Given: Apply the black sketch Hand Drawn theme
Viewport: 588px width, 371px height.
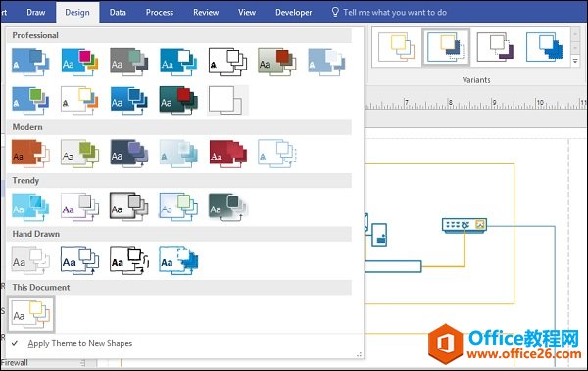Looking at the screenshot, I should pyautogui.click(x=129, y=260).
